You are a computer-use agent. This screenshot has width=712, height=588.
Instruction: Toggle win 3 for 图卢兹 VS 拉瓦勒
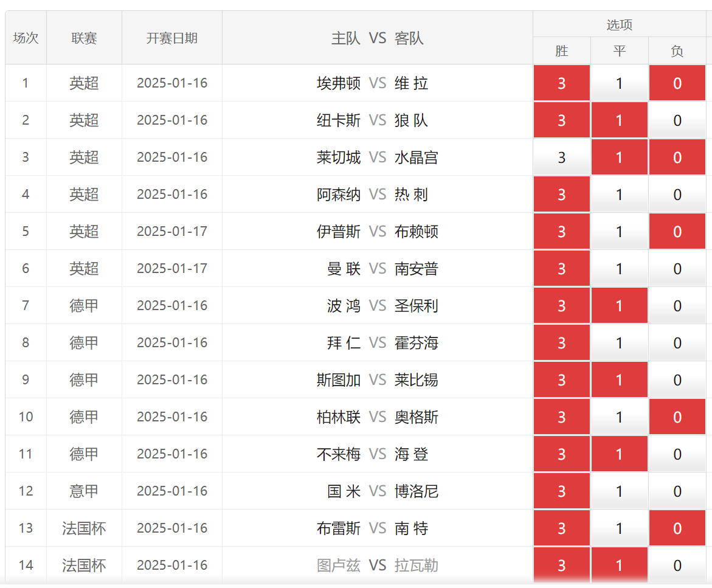[562, 566]
